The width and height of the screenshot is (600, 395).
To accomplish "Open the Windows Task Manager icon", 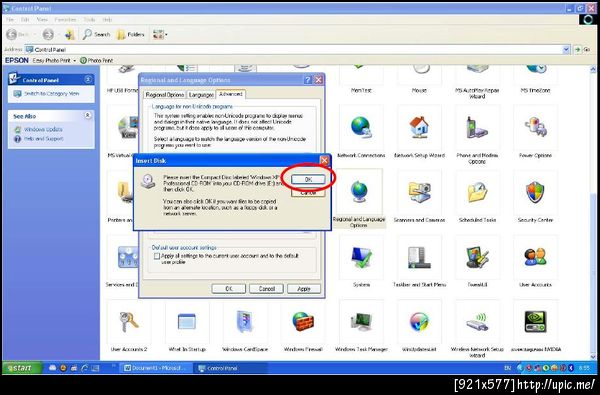I will [x=361, y=322].
